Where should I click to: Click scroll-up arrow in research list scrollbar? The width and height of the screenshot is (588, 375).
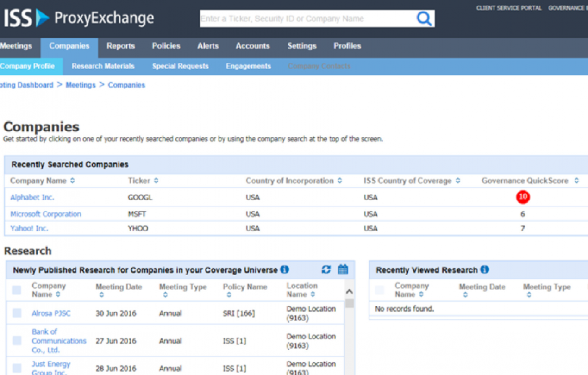coord(349,292)
